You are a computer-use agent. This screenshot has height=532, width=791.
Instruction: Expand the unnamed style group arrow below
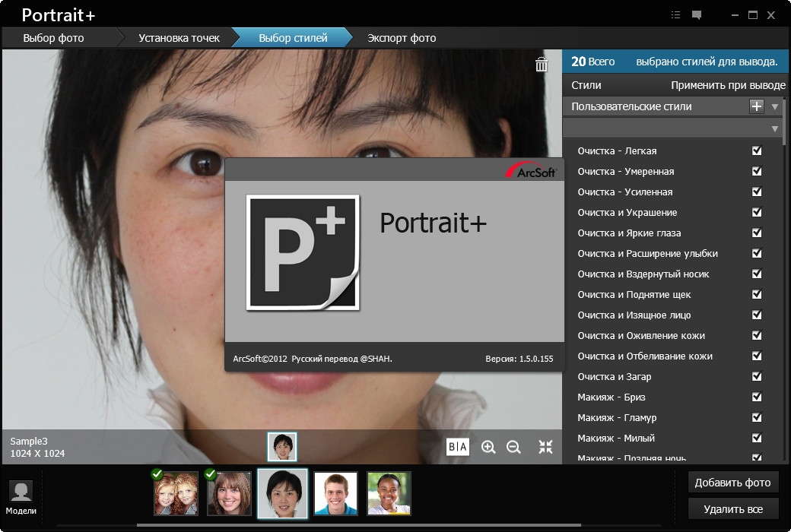775,129
